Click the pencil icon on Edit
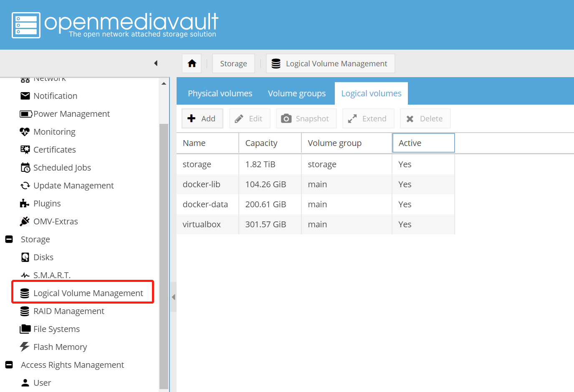Screen dimensions: 574x392 pos(239,119)
